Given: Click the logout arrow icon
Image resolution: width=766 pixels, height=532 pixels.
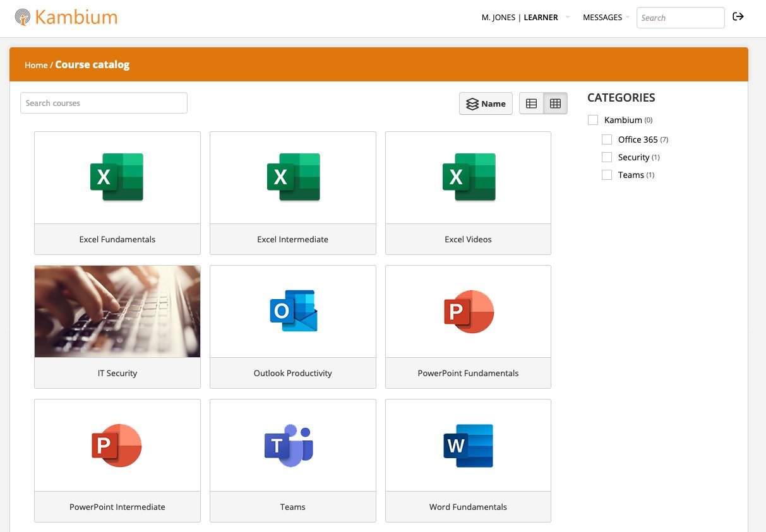Looking at the screenshot, I should click(x=738, y=16).
